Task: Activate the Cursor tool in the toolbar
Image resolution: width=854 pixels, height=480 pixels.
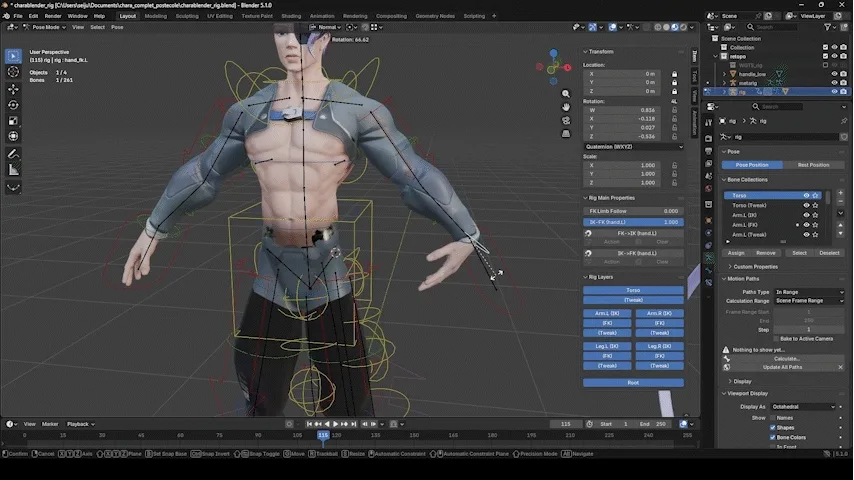Action: tap(13, 72)
